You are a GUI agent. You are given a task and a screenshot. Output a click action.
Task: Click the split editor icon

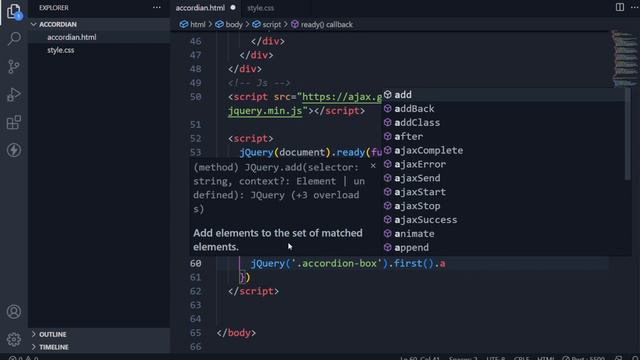[x=620, y=7]
